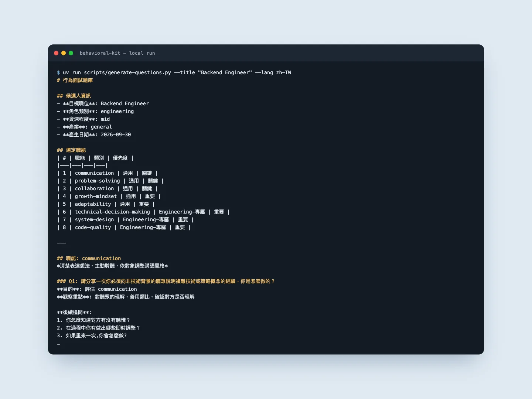Click the '目標職位: Backend Engineer' line

(103, 103)
